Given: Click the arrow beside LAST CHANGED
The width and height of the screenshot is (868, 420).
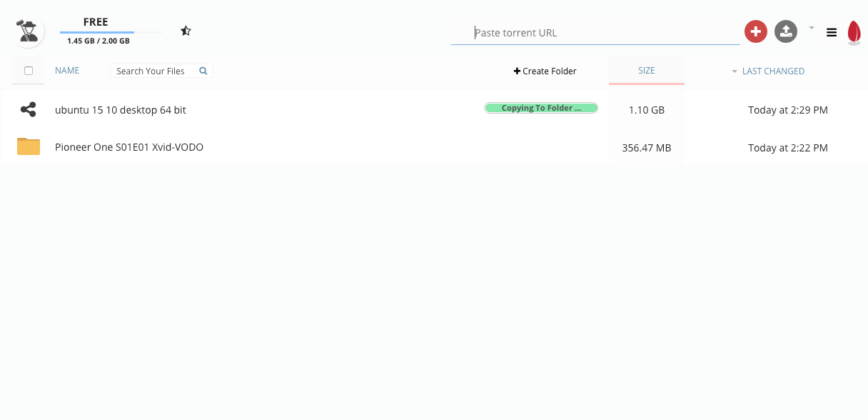Looking at the screenshot, I should click(x=735, y=71).
